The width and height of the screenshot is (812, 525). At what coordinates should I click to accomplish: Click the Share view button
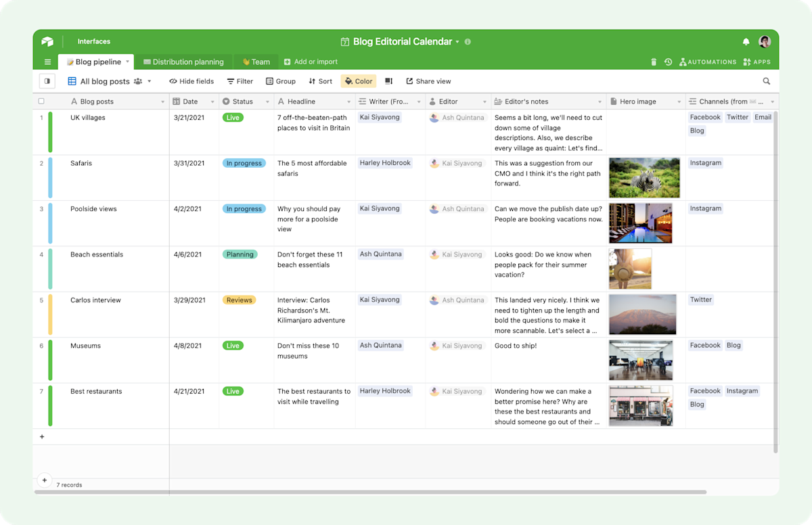tap(428, 81)
